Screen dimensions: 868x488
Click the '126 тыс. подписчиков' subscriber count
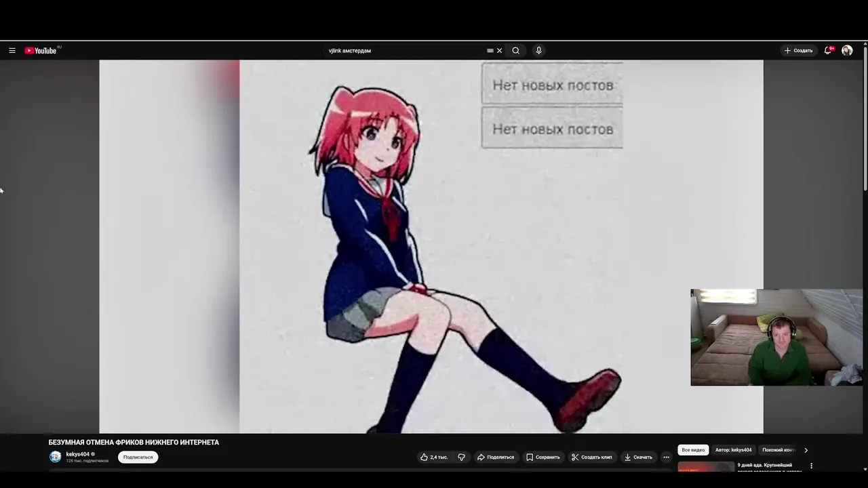coord(87,461)
